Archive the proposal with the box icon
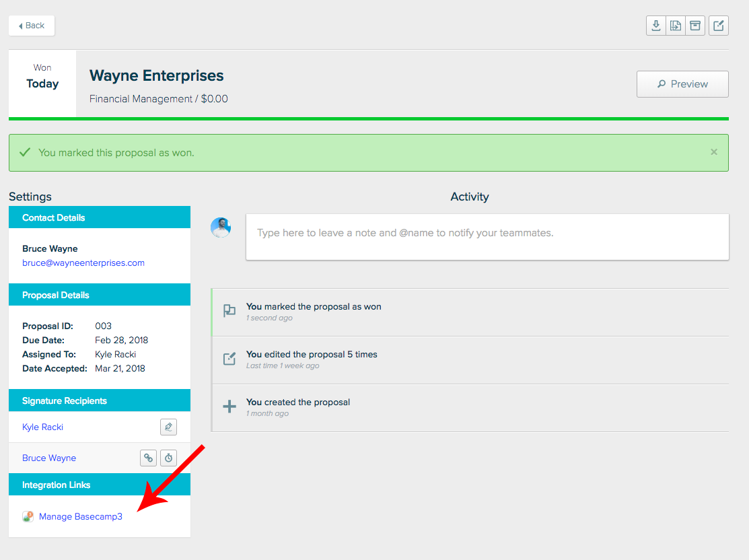The height and width of the screenshot is (560, 749). [x=695, y=26]
